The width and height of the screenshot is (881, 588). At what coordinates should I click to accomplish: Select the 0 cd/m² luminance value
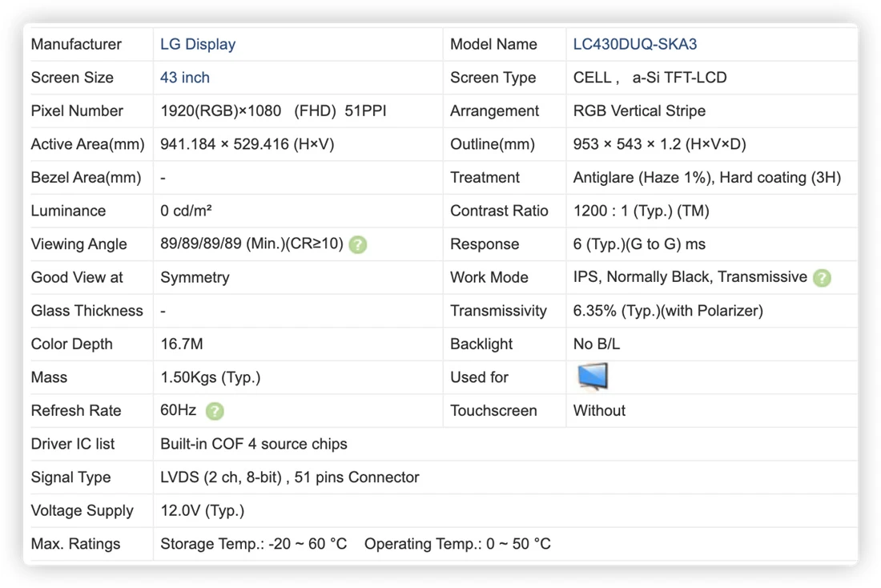(186, 211)
